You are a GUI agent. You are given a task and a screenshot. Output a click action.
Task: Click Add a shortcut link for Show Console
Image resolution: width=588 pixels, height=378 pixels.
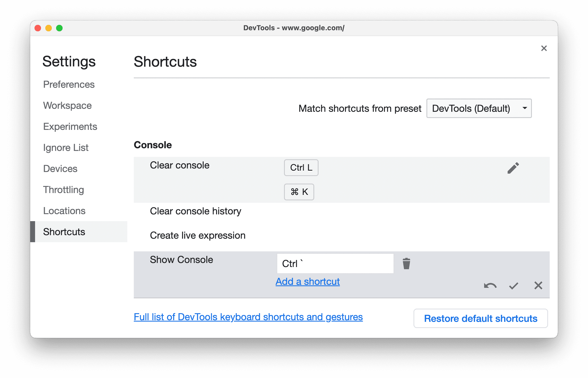pyautogui.click(x=307, y=281)
